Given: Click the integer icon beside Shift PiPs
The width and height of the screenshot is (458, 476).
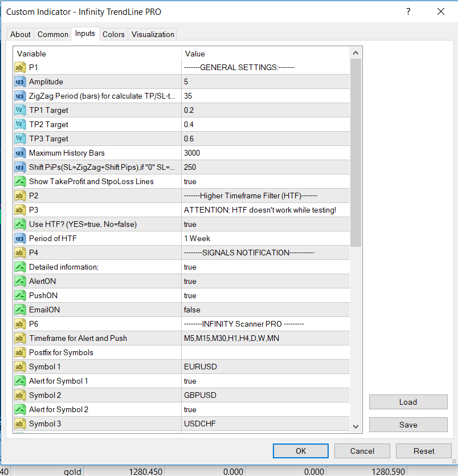Looking at the screenshot, I should click(x=20, y=167).
